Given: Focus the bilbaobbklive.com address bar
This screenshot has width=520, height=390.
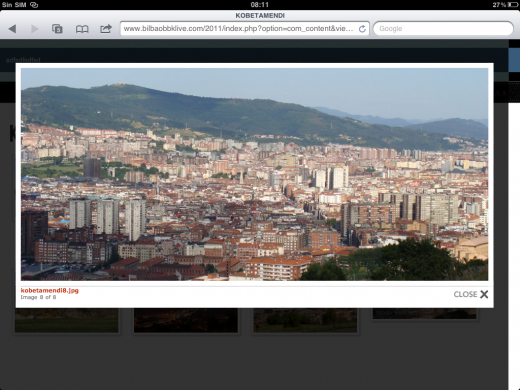Looking at the screenshot, I should pos(245,29).
